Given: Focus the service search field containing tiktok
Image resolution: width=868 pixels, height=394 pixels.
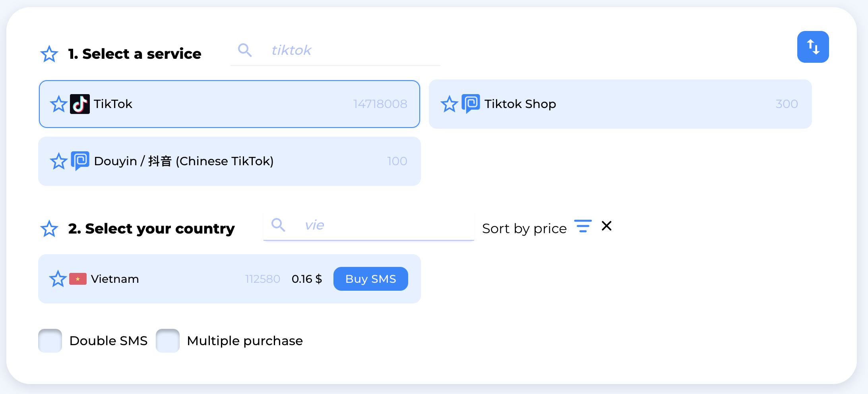Looking at the screenshot, I should pyautogui.click(x=350, y=50).
